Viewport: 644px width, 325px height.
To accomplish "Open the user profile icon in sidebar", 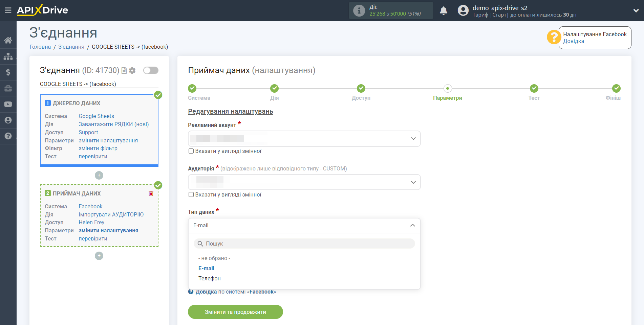I will click(8, 120).
